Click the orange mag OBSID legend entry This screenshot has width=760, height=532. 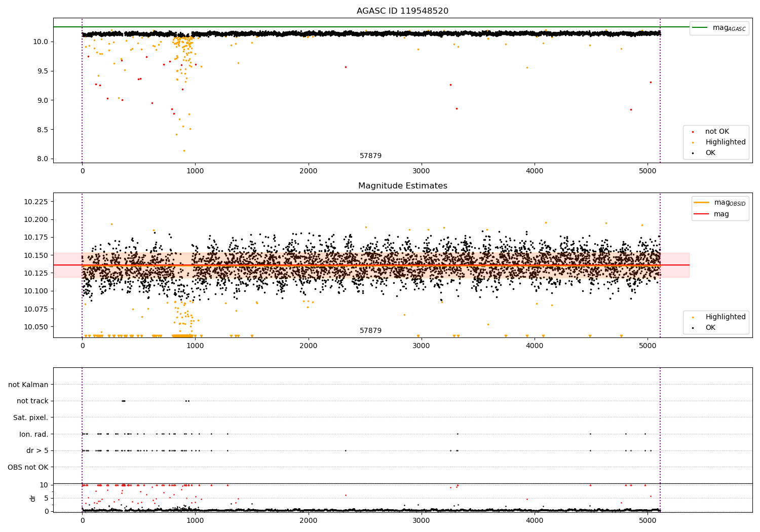point(720,203)
